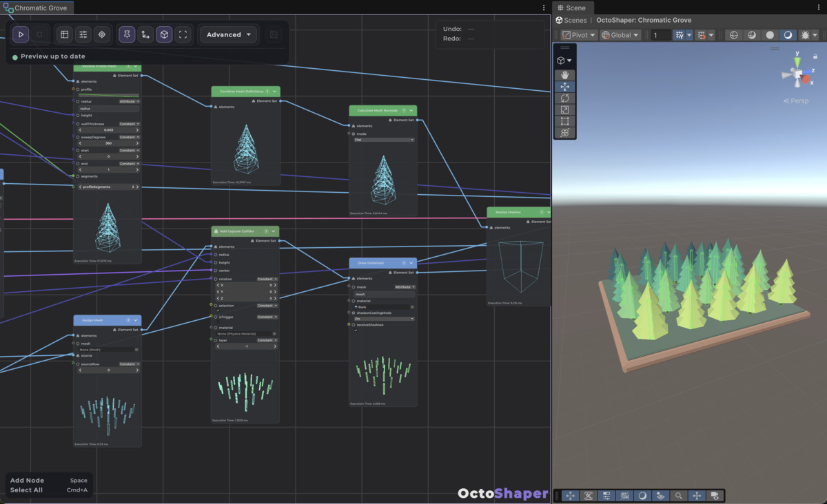Toggle the sliders overlay icon
This screenshot has height=504, width=827.
coord(606,496)
